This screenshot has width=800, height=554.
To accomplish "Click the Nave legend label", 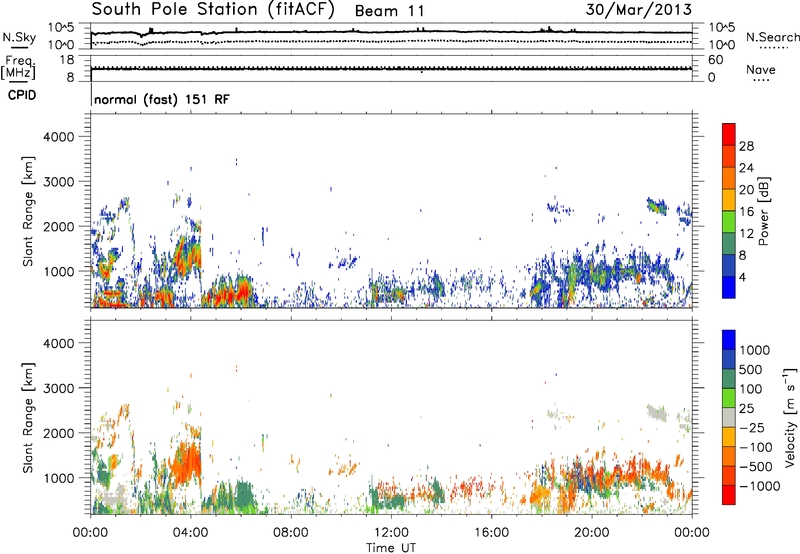I will pos(761,70).
